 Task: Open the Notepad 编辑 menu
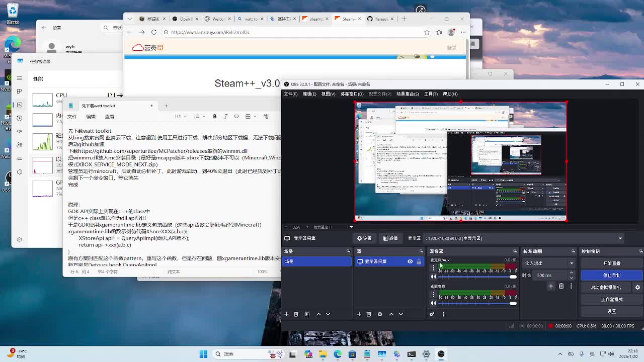pyautogui.click(x=91, y=117)
